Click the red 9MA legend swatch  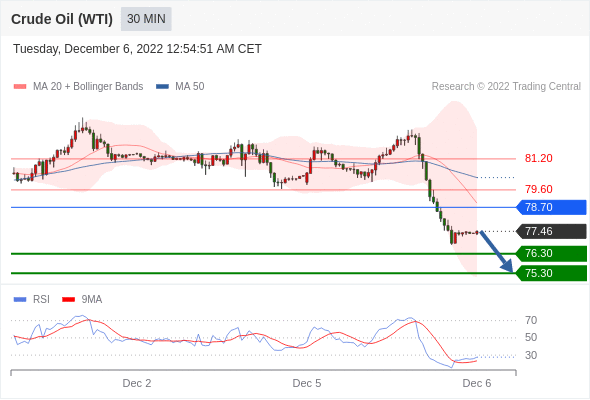(68, 300)
